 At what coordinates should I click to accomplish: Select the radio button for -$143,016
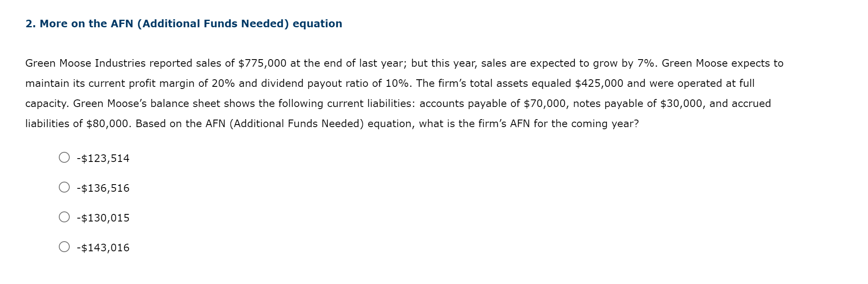64,248
